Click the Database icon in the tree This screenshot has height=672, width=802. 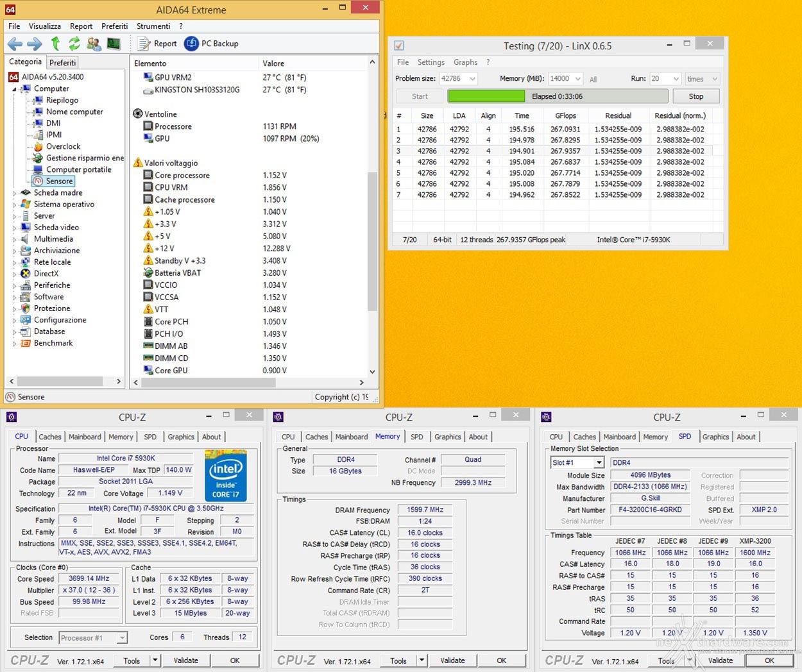point(26,332)
